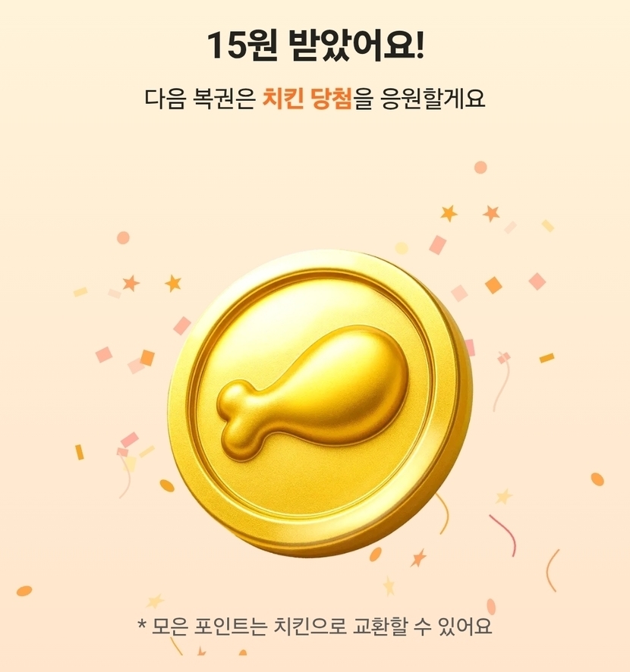Click the '15원 받았어요!' headline
Screen dimensions: 630x672
315,45
